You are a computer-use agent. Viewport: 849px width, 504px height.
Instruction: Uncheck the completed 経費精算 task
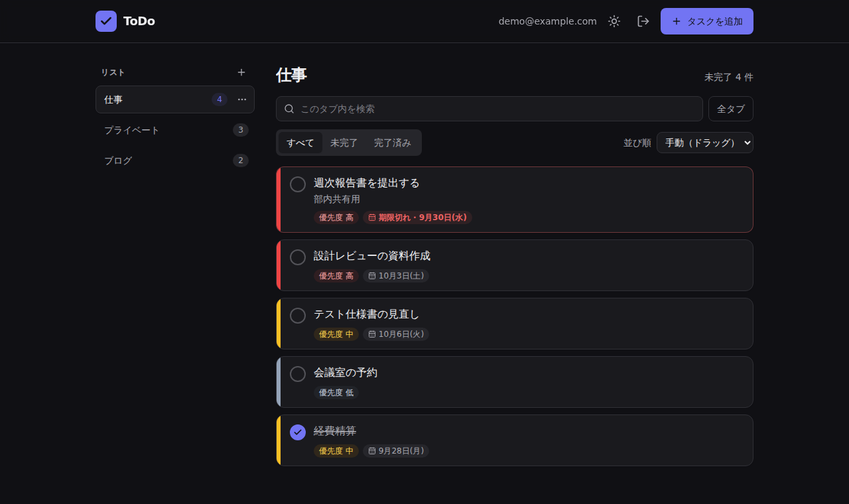point(298,432)
